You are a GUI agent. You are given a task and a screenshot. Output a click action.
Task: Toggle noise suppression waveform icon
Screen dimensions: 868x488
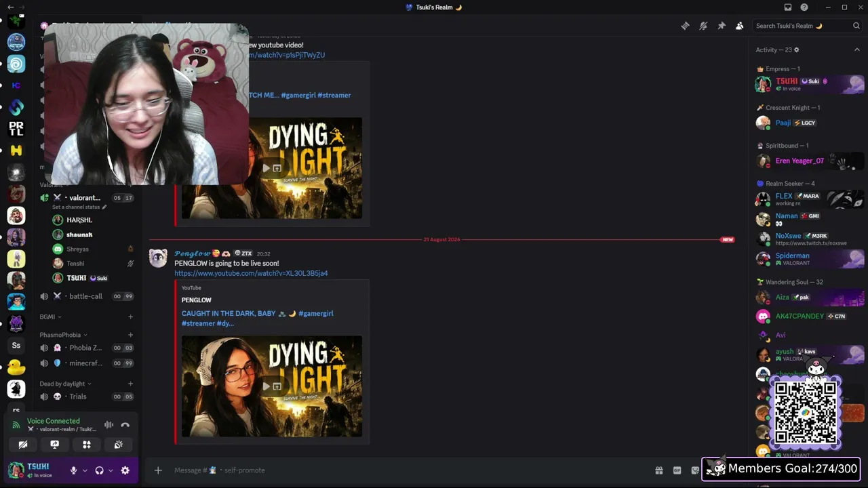click(108, 425)
